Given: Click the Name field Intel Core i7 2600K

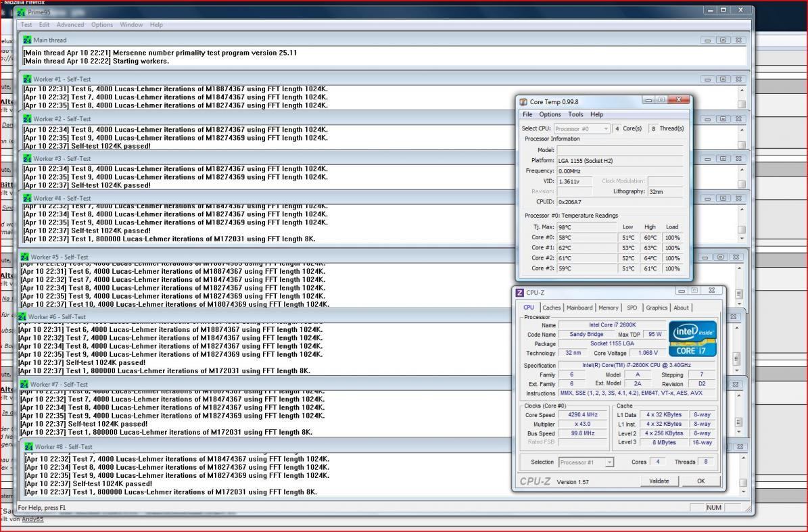Looking at the screenshot, I should tap(612, 325).
